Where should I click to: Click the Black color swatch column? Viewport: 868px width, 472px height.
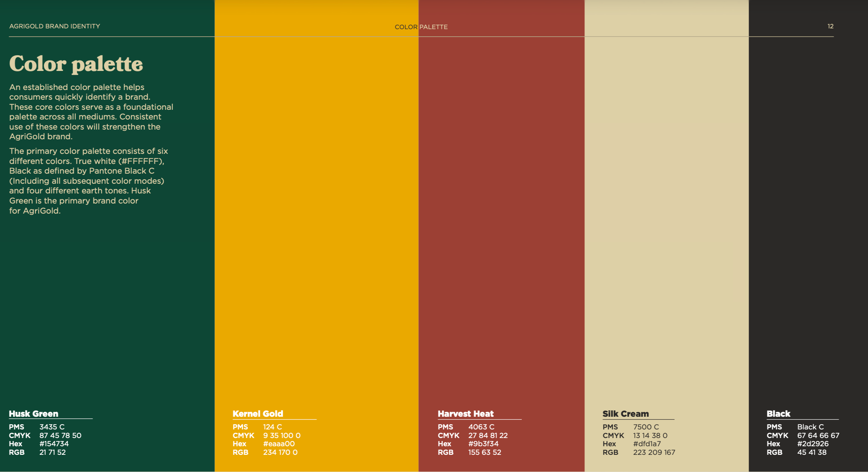[808, 224]
